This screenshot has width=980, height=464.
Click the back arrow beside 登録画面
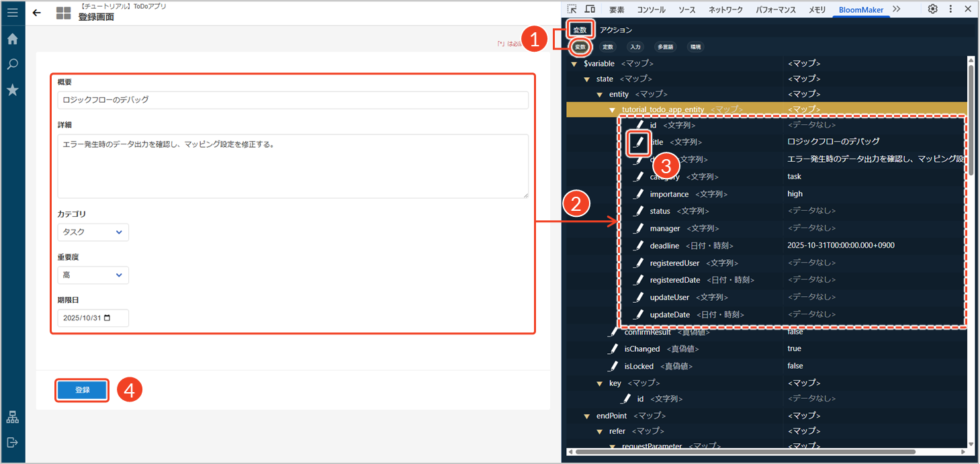37,13
